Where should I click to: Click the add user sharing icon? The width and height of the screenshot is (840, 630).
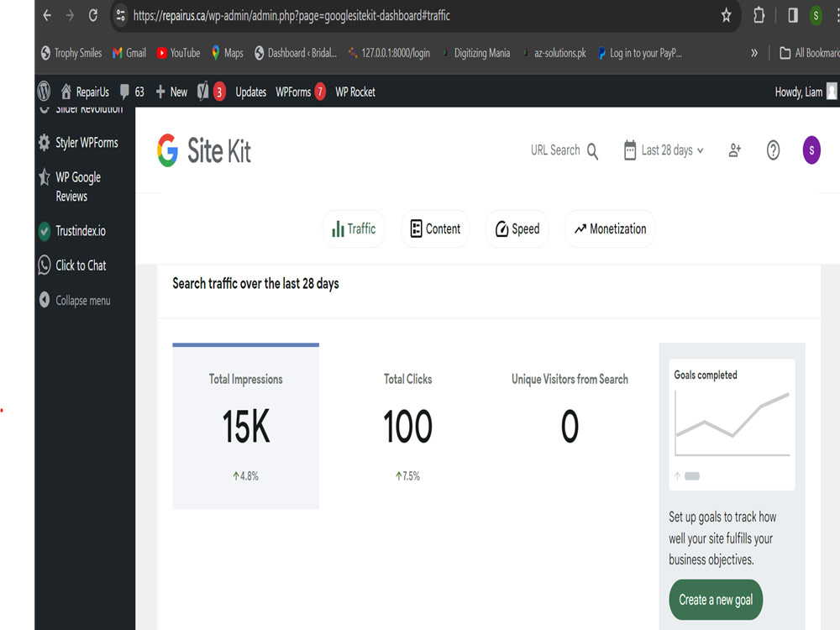point(735,150)
